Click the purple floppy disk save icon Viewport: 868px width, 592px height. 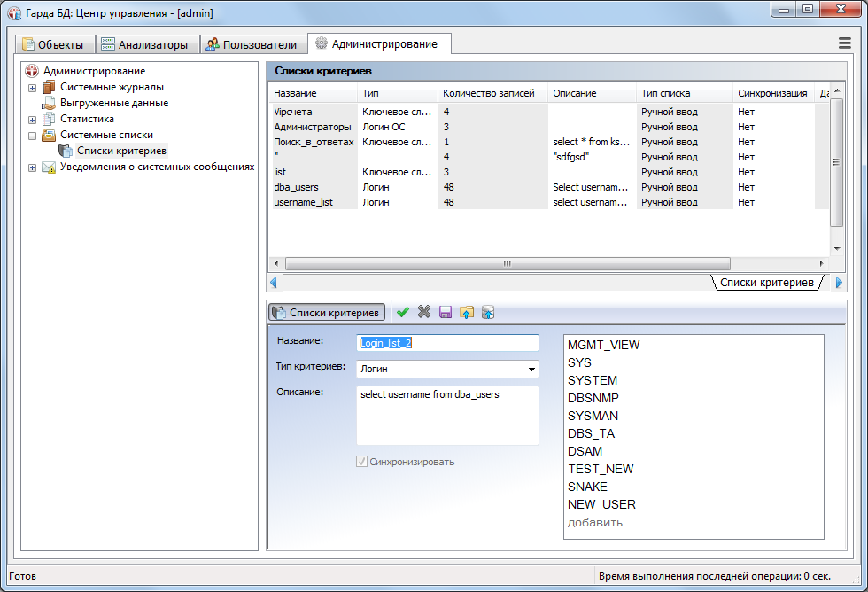click(x=446, y=312)
